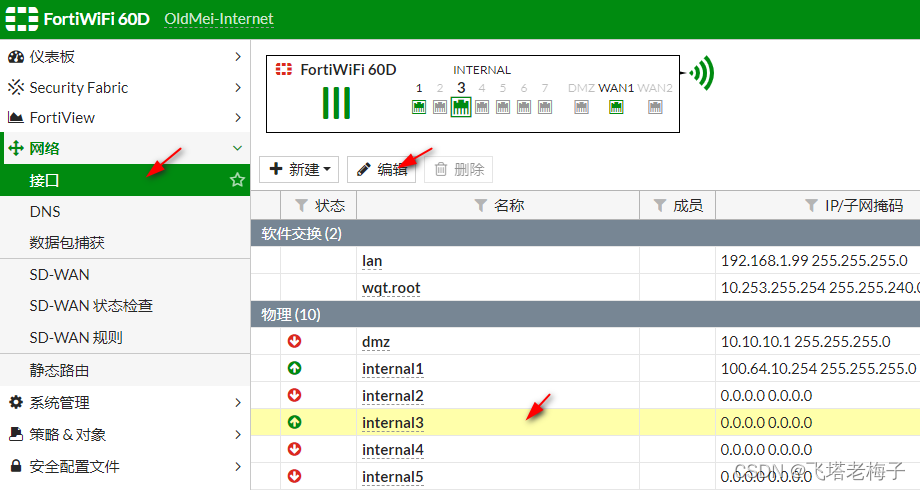Screen dimensions: 920x490
Task: Open the FortiView menu
Action: pyautogui.click(x=125, y=117)
